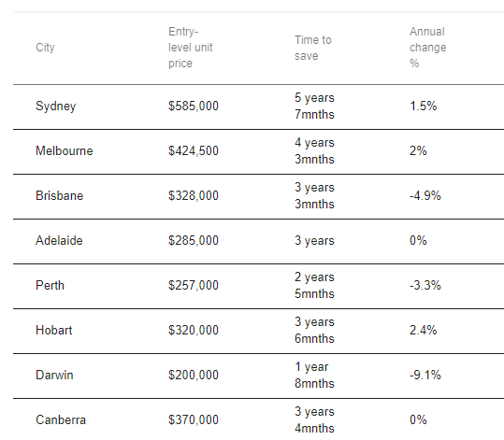The height and width of the screenshot is (440, 504).
Task: Click the 5 years 7mnths cell
Action: click(x=314, y=106)
